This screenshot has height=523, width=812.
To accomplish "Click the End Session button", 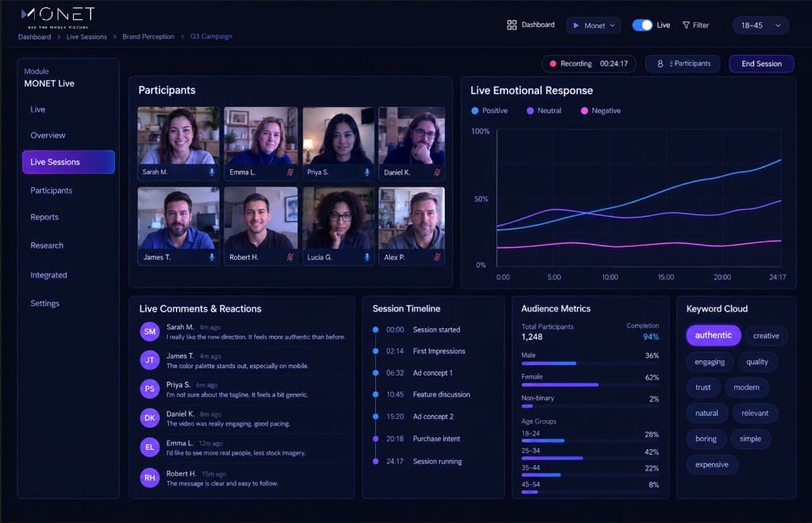I will click(761, 63).
